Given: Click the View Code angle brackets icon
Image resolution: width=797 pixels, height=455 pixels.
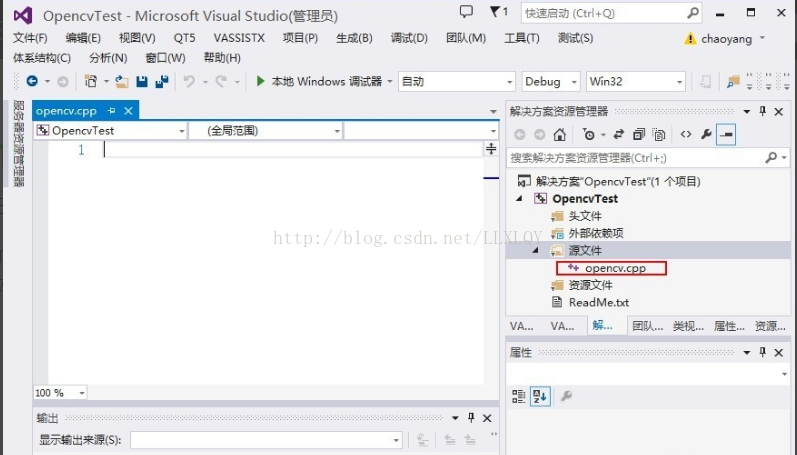Looking at the screenshot, I should (686, 134).
